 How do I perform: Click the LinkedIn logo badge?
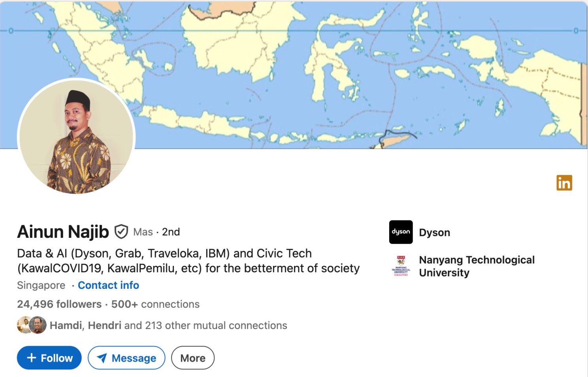564,183
